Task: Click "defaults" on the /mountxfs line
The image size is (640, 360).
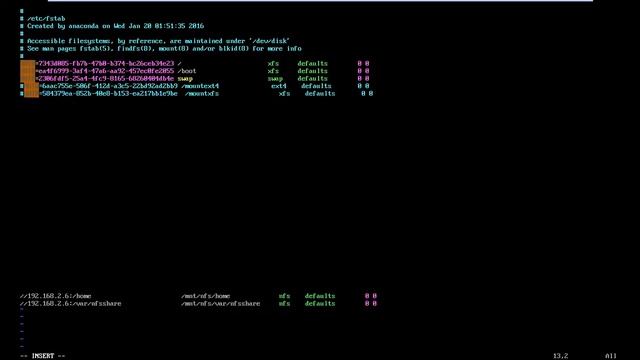Action: pos(320,93)
